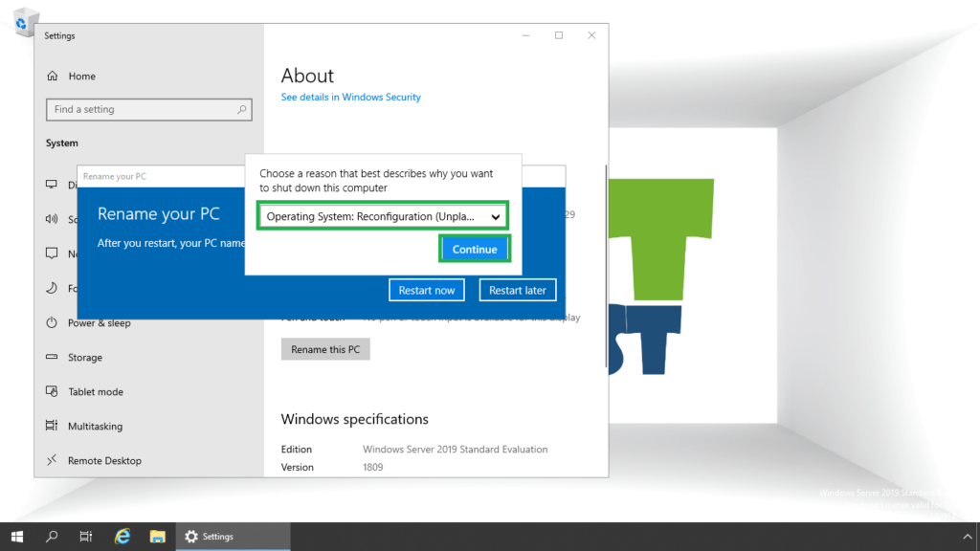Click the Continue button
This screenshot has height=551, width=980.
[475, 249]
